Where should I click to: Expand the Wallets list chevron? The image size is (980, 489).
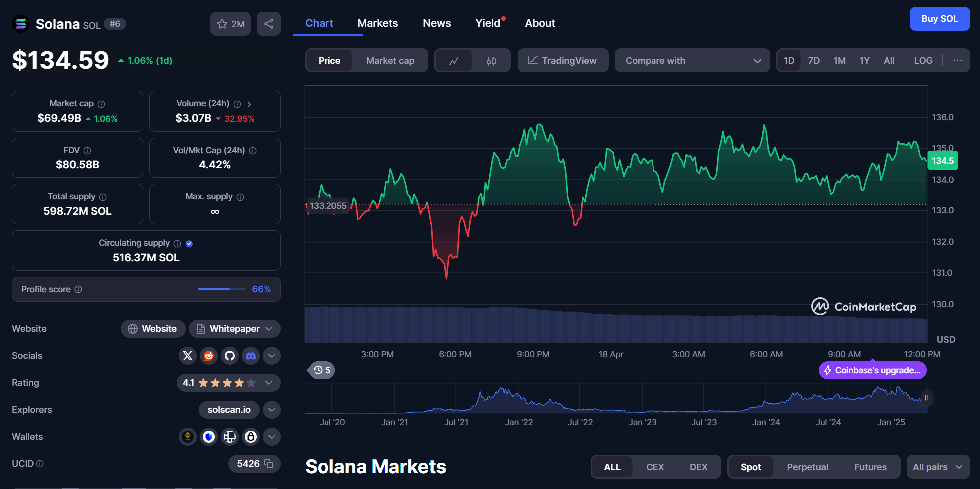(271, 436)
